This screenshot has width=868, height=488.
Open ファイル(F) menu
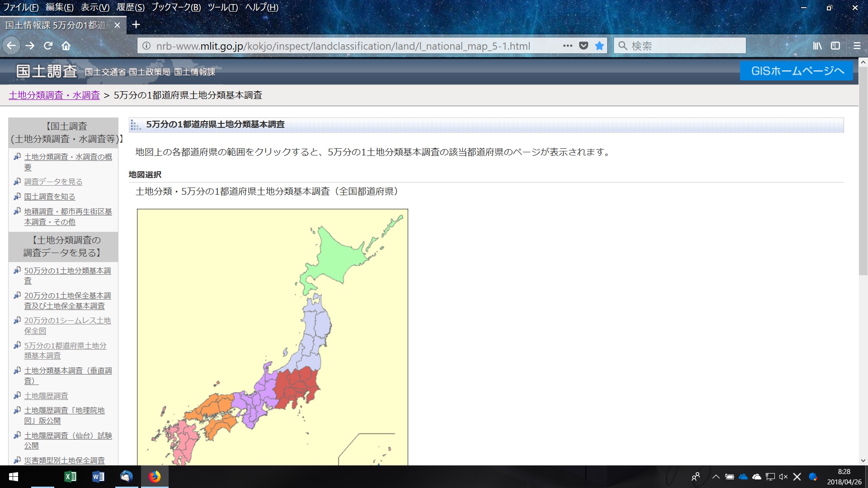coord(21,7)
